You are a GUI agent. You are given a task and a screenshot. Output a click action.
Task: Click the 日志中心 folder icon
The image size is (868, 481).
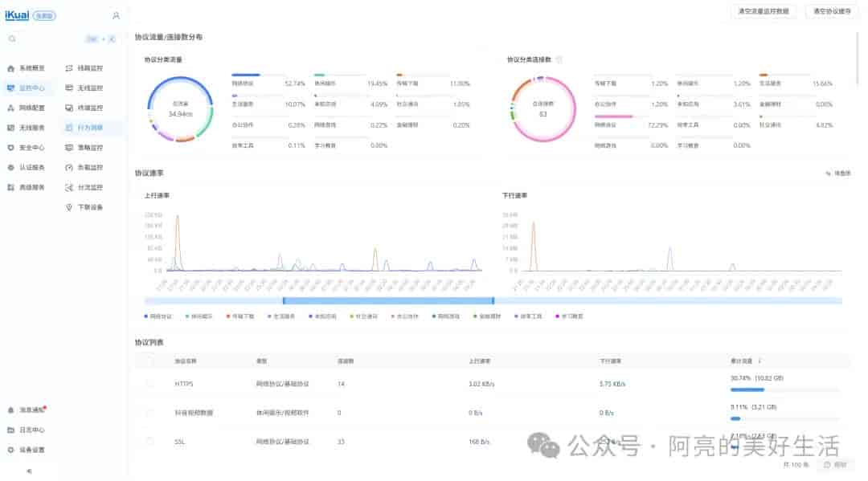10,430
